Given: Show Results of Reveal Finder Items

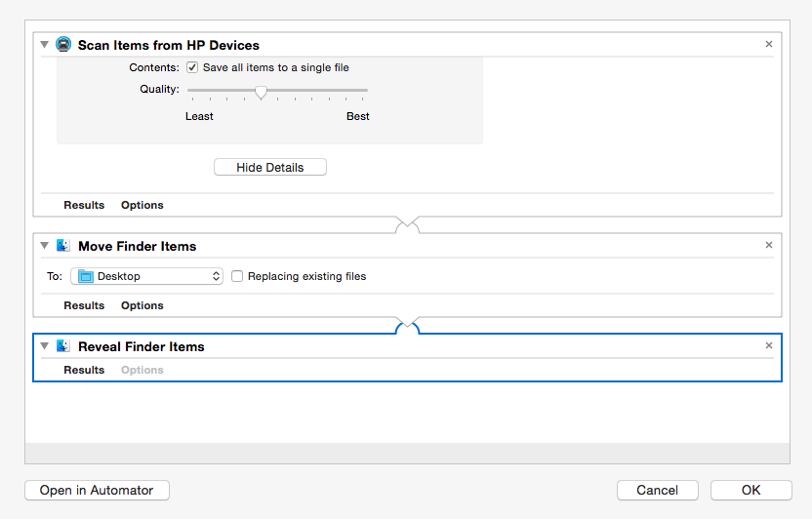Looking at the screenshot, I should point(84,370).
